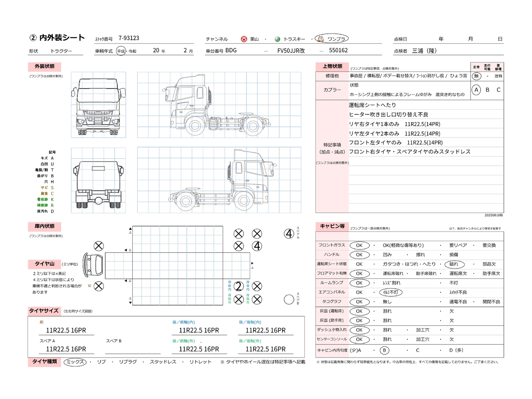Click the ワンプラ dog mascot icon
This screenshot has height=399, width=532.
coord(320,39)
